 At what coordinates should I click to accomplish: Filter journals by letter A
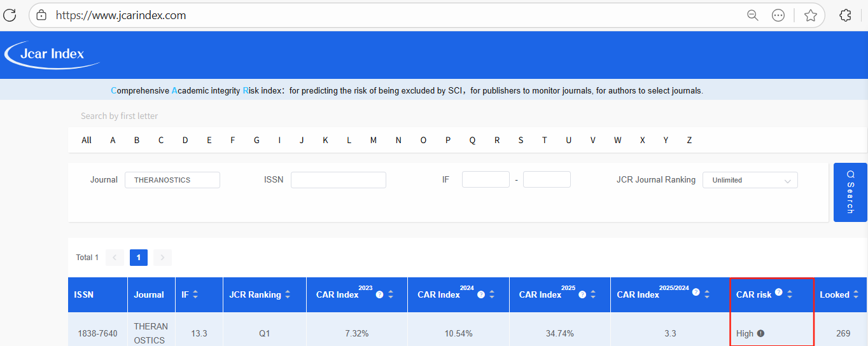coord(113,140)
